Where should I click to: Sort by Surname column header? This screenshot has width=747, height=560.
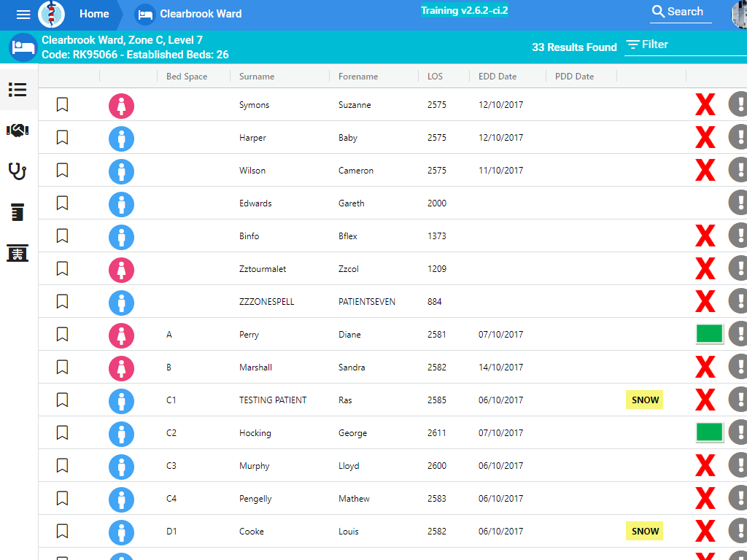[x=257, y=76]
